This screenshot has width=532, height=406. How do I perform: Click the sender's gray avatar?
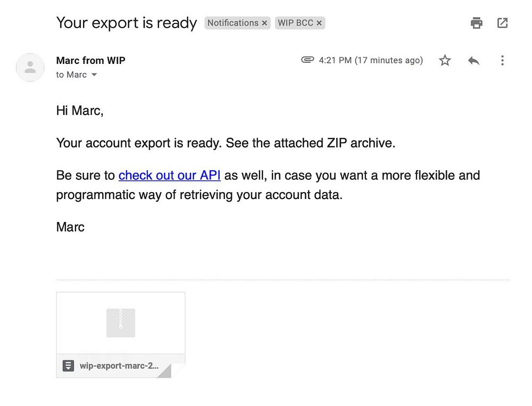pyautogui.click(x=30, y=68)
